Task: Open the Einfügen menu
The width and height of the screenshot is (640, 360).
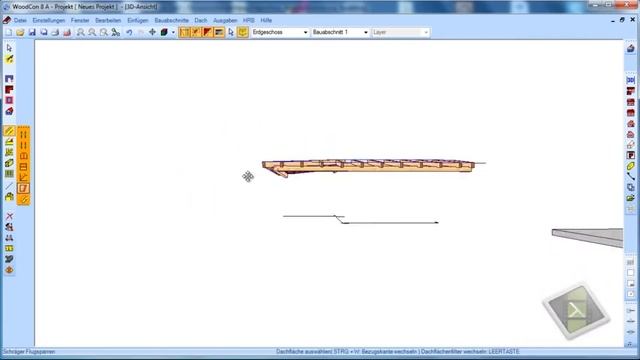Action: point(138,20)
